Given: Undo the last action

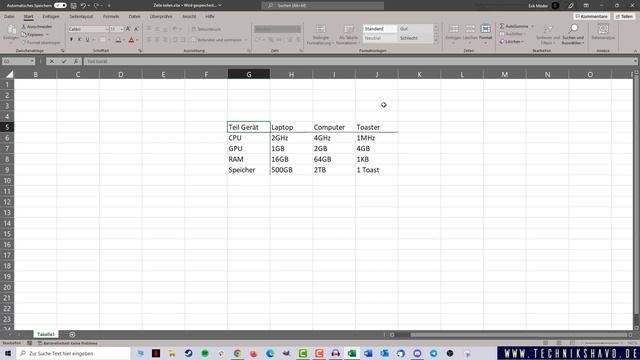Looking at the screenshot, I should [x=83, y=5].
